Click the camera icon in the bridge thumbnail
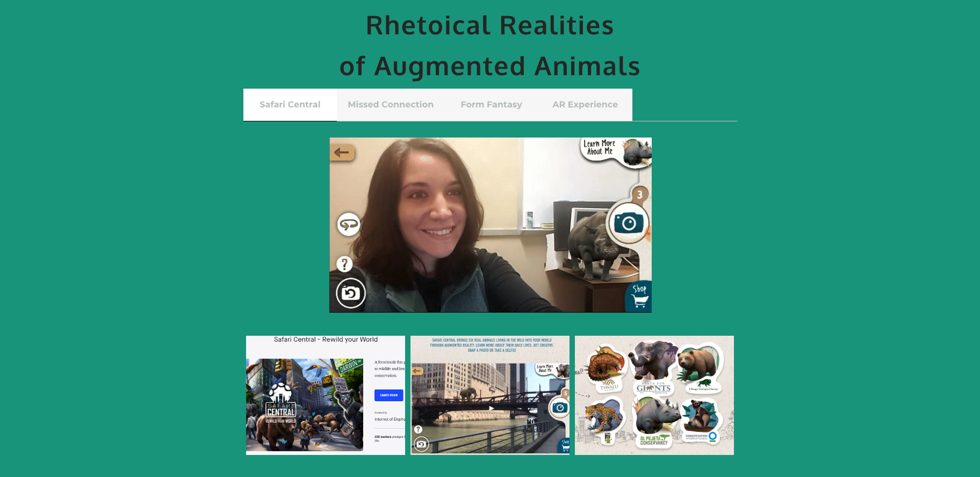Screen dimensions: 980x477 coord(559,408)
